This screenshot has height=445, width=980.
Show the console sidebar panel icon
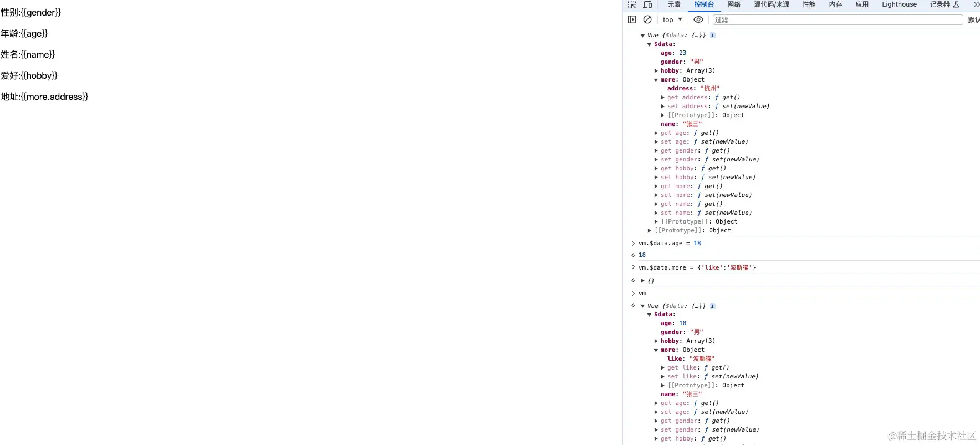[x=632, y=19]
